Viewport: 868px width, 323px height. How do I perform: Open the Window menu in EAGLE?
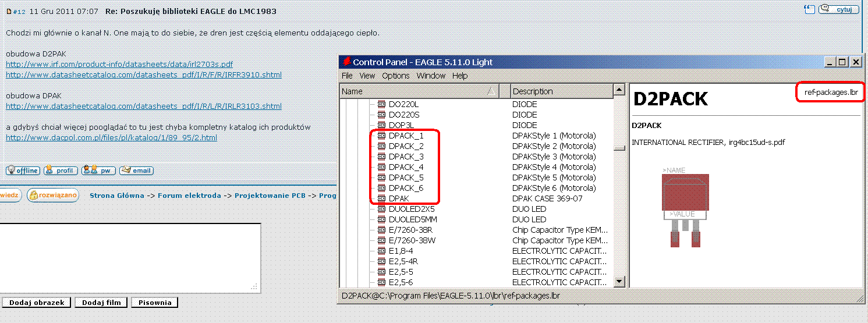431,76
